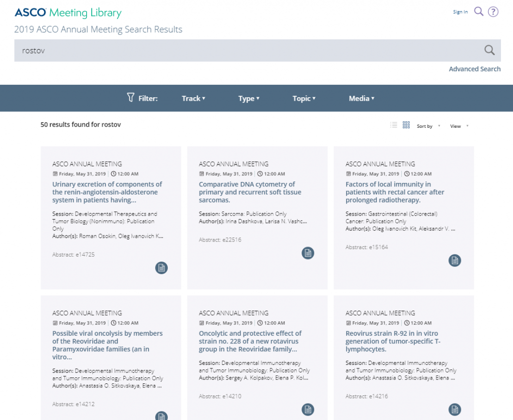Click '50 results found for rostov' text
This screenshot has width=513, height=420.
[81, 124]
